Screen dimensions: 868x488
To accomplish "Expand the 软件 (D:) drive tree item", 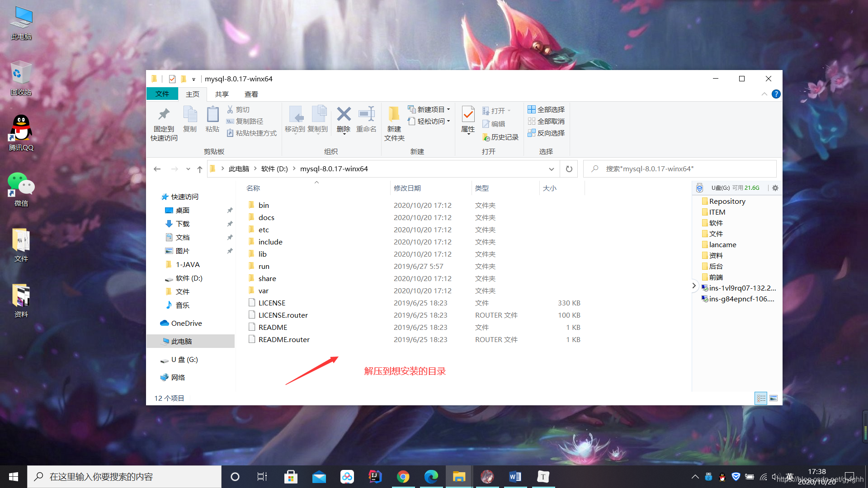I will click(156, 278).
